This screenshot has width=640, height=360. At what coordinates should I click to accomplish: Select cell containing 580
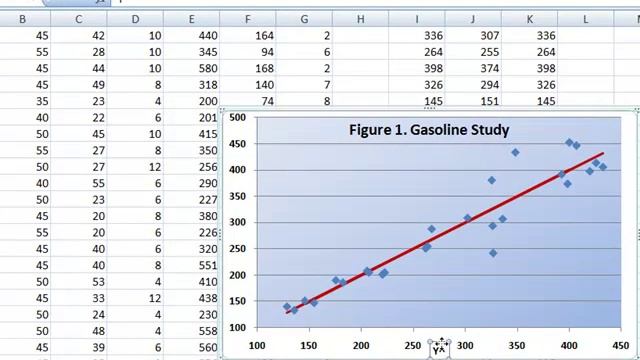pyautogui.click(x=191, y=68)
